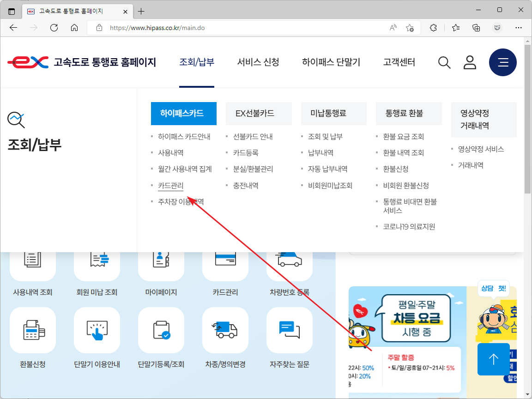View 충전내역 link
The width and height of the screenshot is (532, 399).
pos(246,186)
